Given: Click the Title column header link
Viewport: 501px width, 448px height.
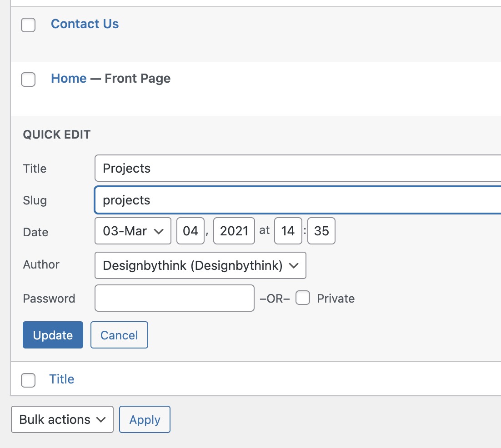Looking at the screenshot, I should pyautogui.click(x=62, y=379).
